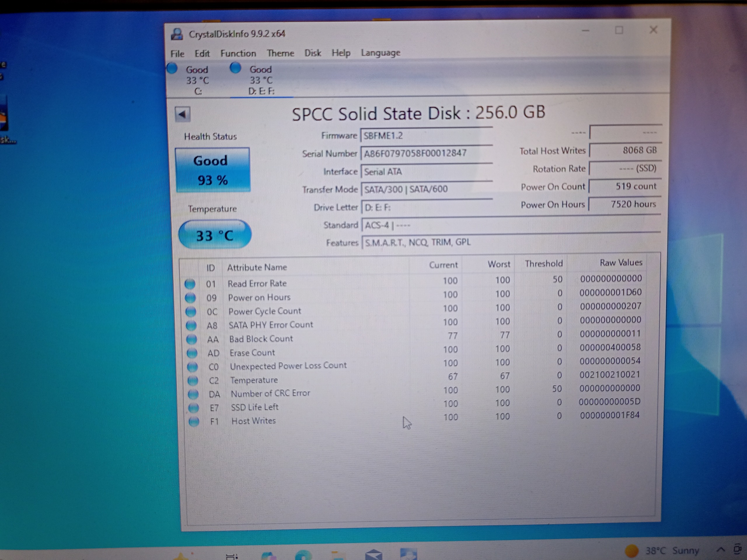Click the Transfer Mode field
747x560 pixels.
coord(427,189)
